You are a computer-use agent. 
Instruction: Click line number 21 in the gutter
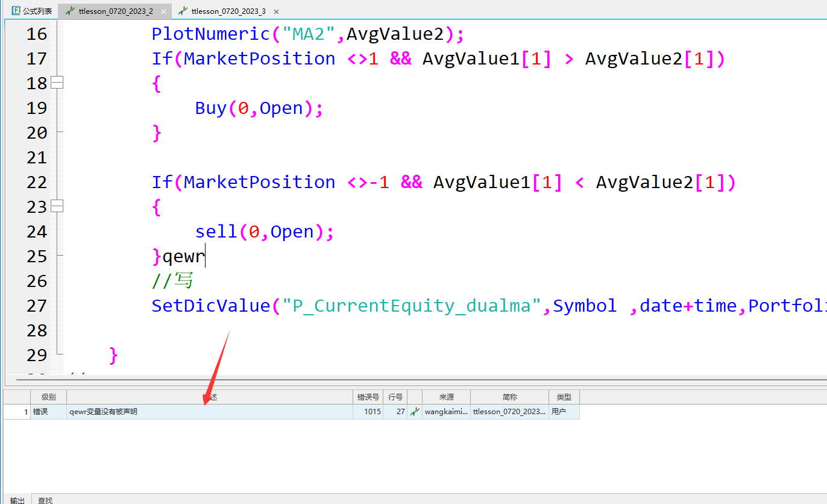pyautogui.click(x=37, y=157)
